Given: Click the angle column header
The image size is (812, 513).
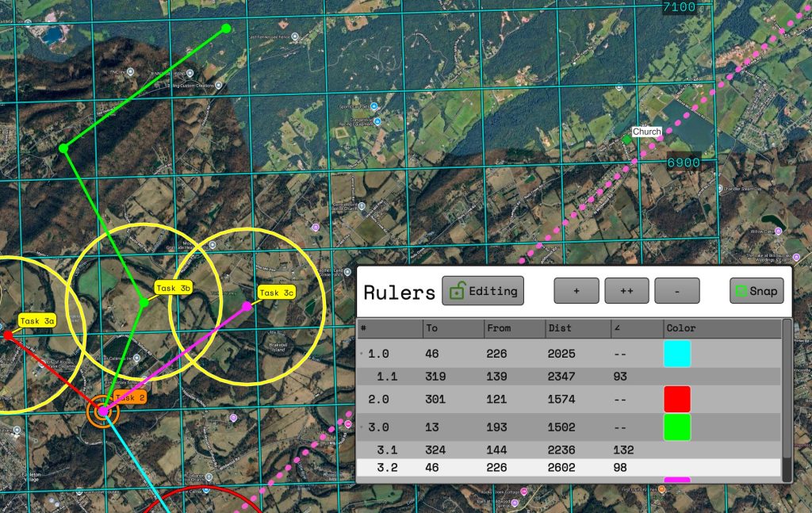Looking at the screenshot, I should 636,328.
